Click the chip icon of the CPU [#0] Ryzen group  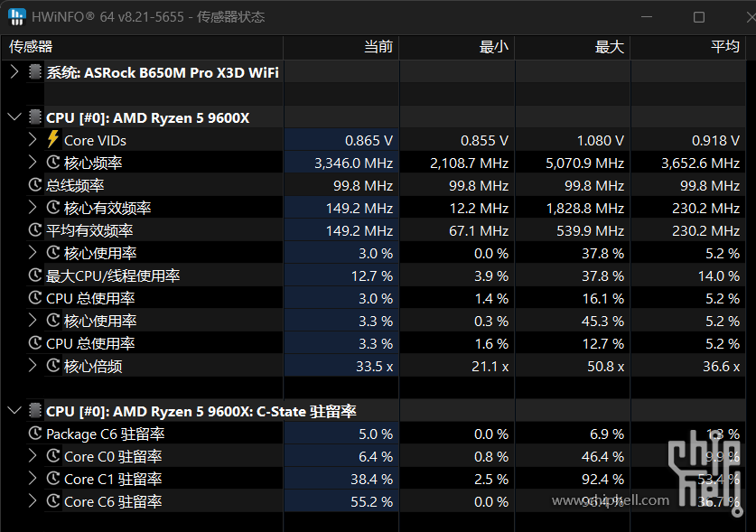[x=34, y=117]
